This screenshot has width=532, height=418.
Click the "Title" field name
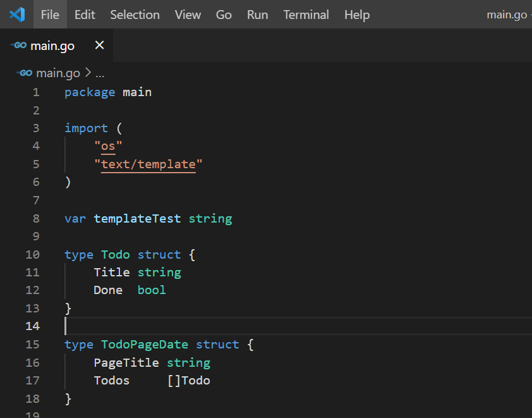click(x=112, y=273)
